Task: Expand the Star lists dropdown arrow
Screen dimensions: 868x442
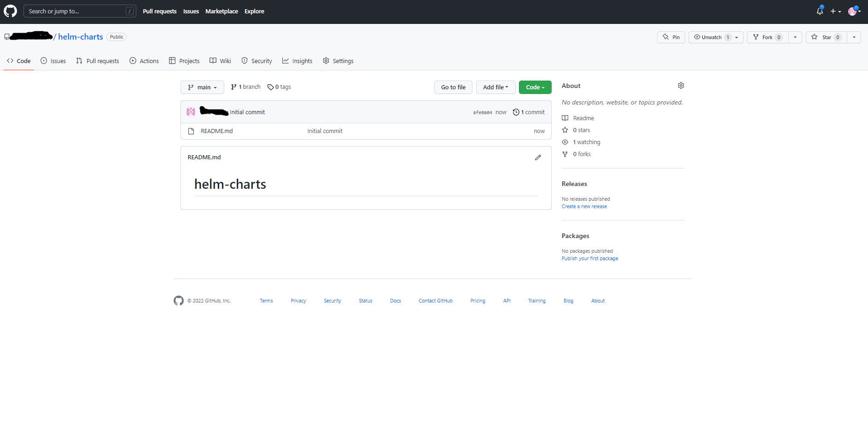Action: [854, 37]
